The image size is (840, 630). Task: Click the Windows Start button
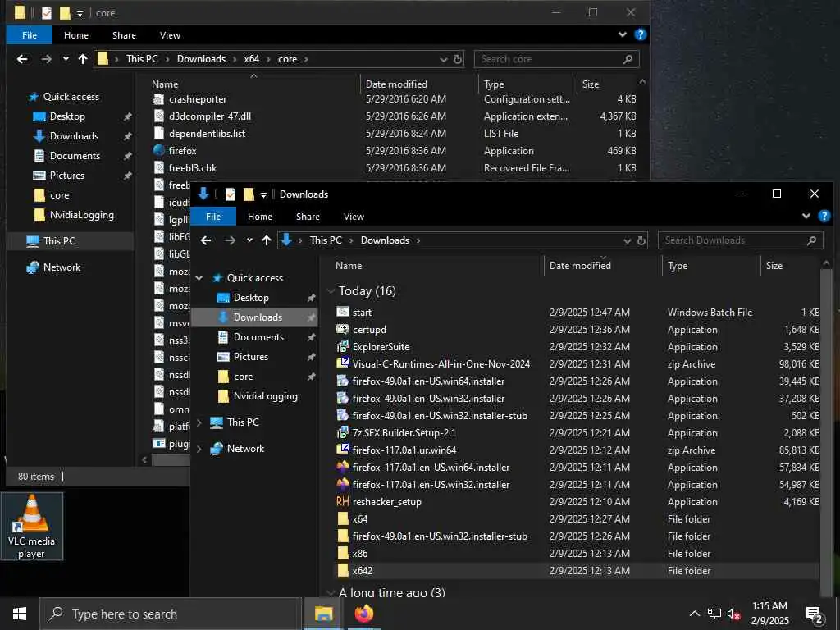(20, 614)
